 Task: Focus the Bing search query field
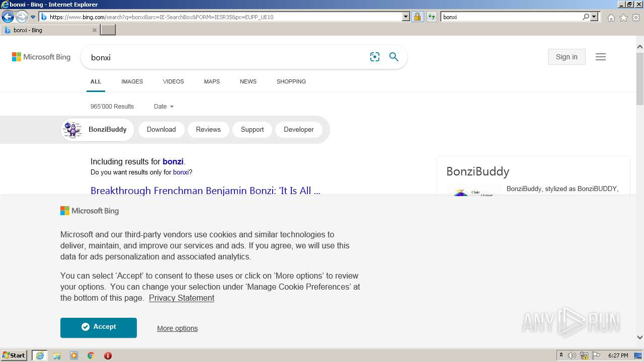coord(226,57)
